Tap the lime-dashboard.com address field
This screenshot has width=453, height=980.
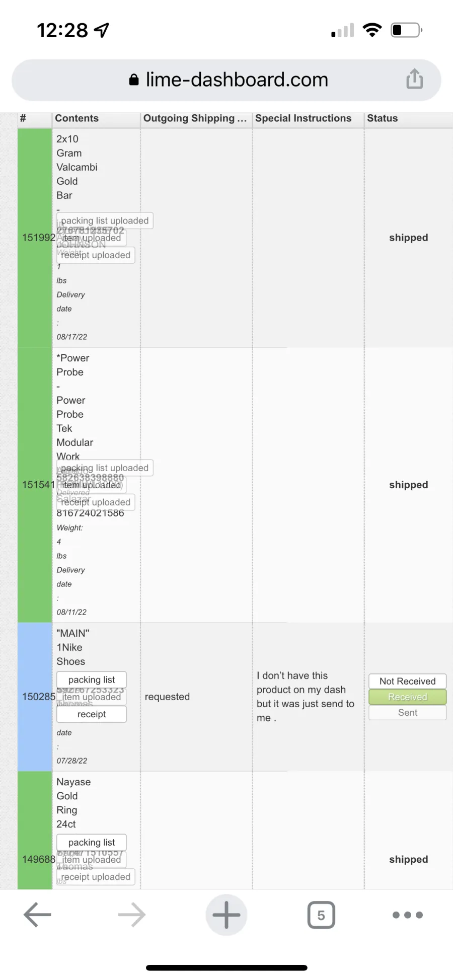pos(226,80)
